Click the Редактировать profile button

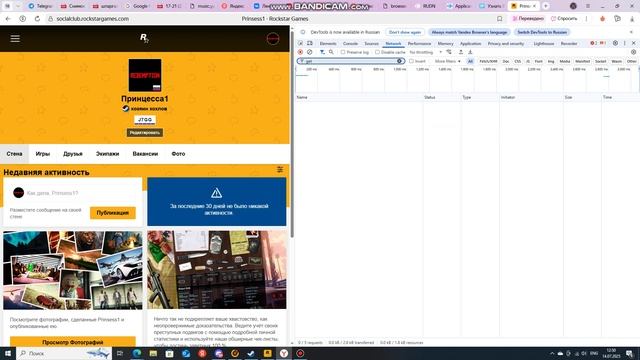tap(144, 133)
